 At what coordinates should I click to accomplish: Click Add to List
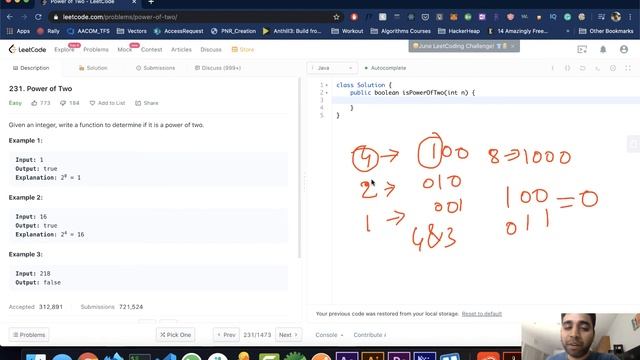(107, 103)
